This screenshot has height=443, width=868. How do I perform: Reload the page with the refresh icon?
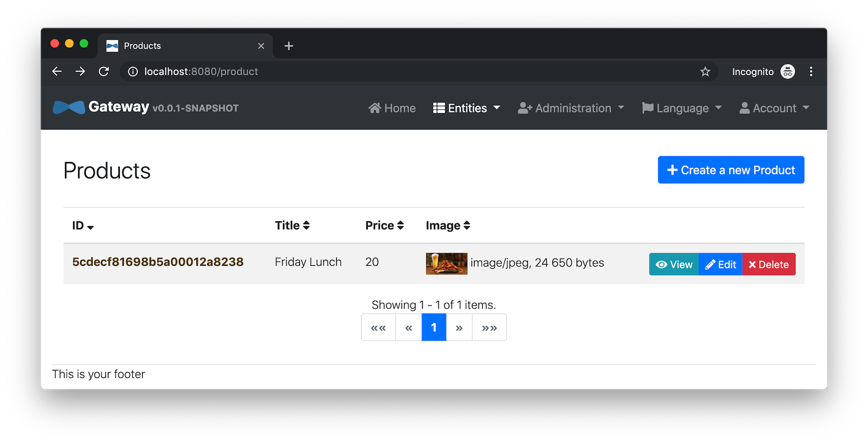(104, 72)
